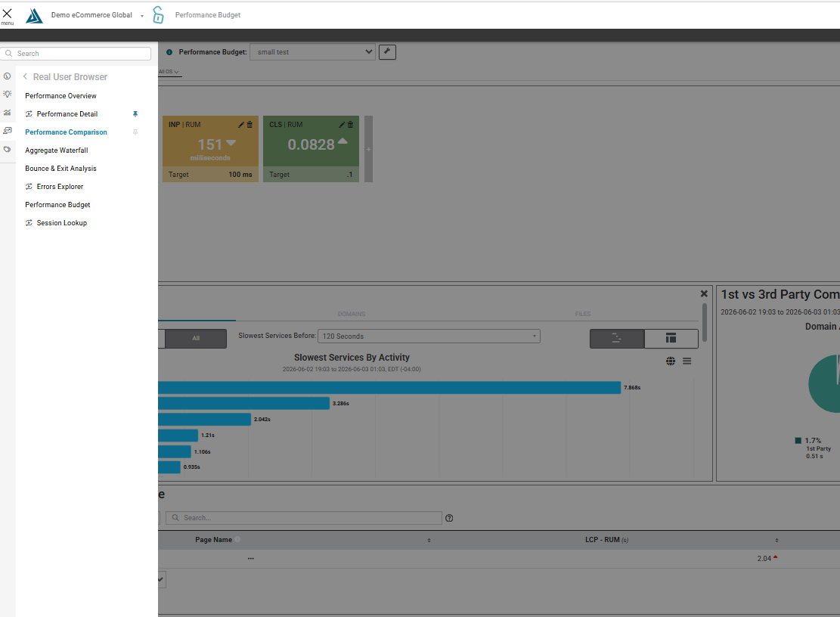This screenshot has width=840, height=617.
Task: Go back using arrow beside Real User Browser
Action: [x=25, y=76]
